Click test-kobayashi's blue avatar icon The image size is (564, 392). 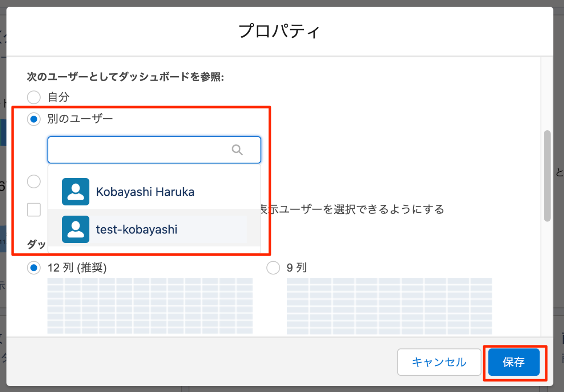(x=75, y=229)
